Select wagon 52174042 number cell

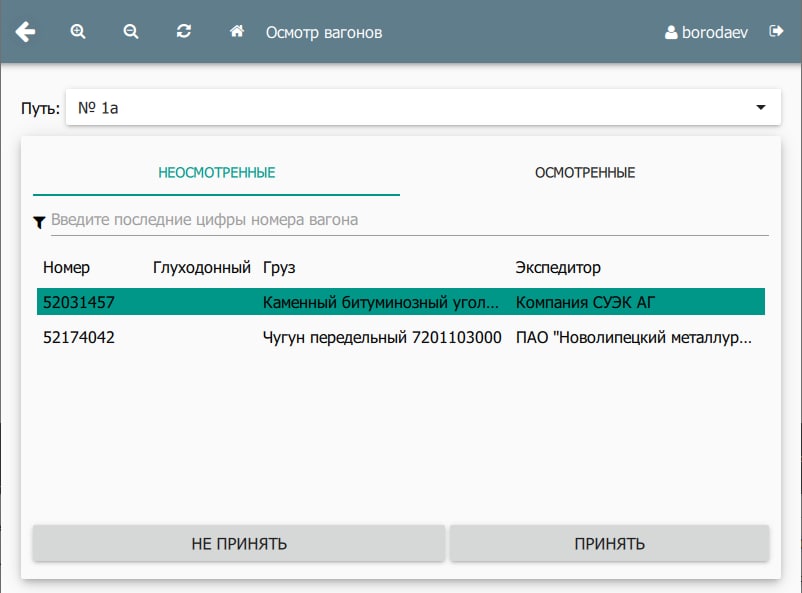(79, 337)
